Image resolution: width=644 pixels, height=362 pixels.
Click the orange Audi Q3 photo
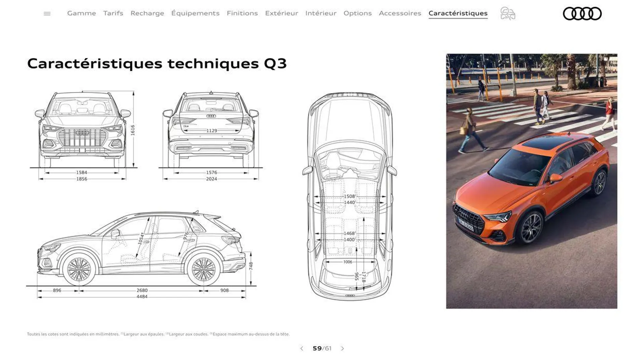pos(531,181)
